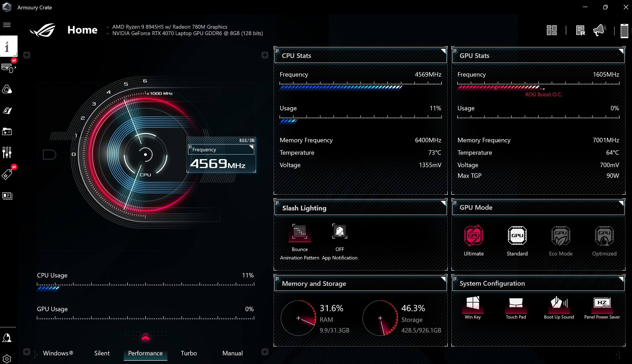The height and width of the screenshot is (364, 632).
Task: Switch to the Silent operating mode
Action: tap(102, 353)
